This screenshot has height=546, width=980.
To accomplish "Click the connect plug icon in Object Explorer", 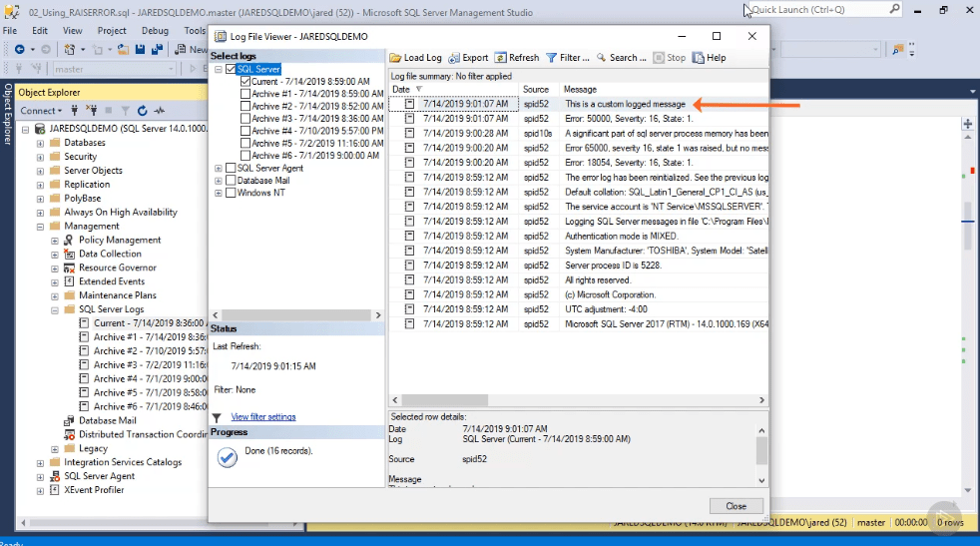I will 75,111.
